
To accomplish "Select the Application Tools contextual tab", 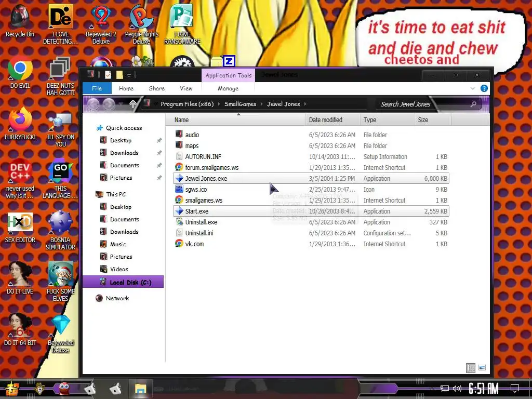I will coord(229,75).
